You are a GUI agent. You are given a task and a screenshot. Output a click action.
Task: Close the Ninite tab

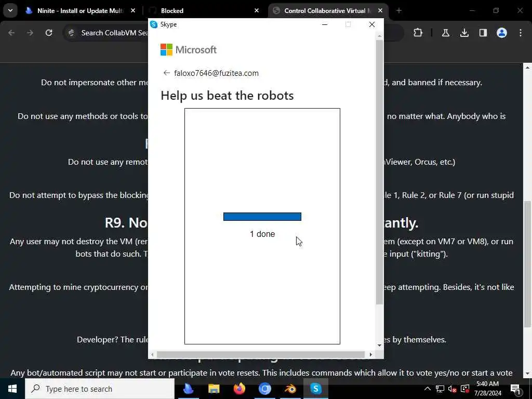pos(133,11)
